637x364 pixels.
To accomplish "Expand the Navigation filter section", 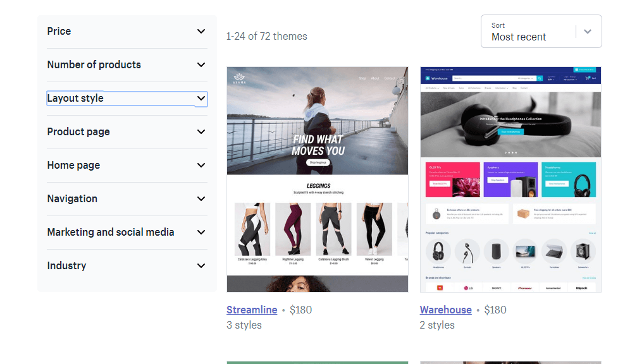I will [127, 198].
